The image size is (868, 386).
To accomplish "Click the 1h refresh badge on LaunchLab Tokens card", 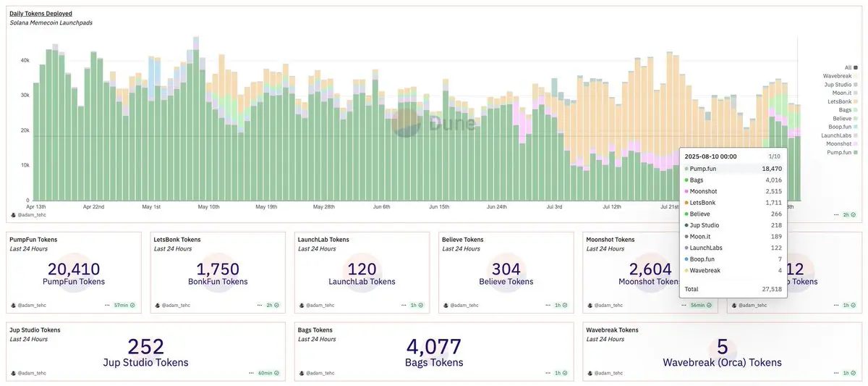I will click(x=417, y=305).
